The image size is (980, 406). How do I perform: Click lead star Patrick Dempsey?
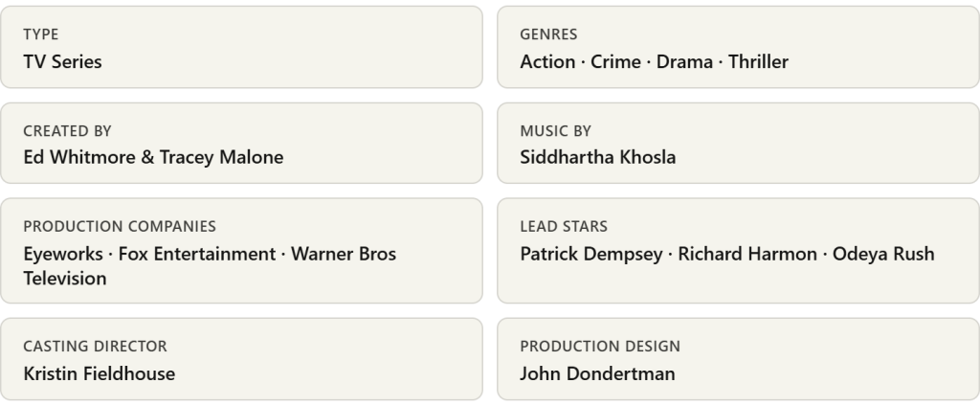(x=589, y=255)
